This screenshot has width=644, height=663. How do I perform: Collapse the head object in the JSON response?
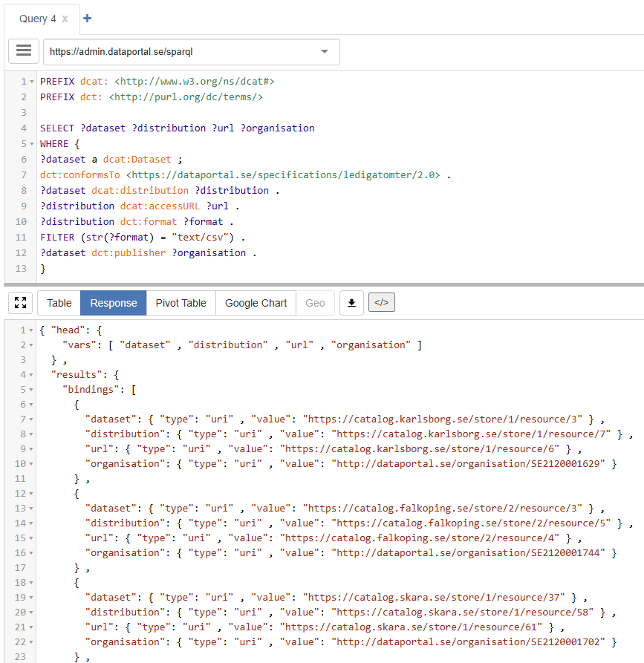pos(30,330)
